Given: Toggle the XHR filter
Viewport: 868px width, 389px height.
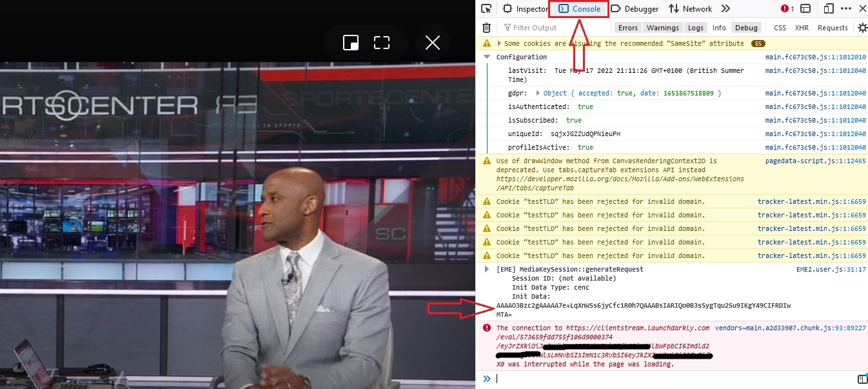Looking at the screenshot, I should pos(802,28).
